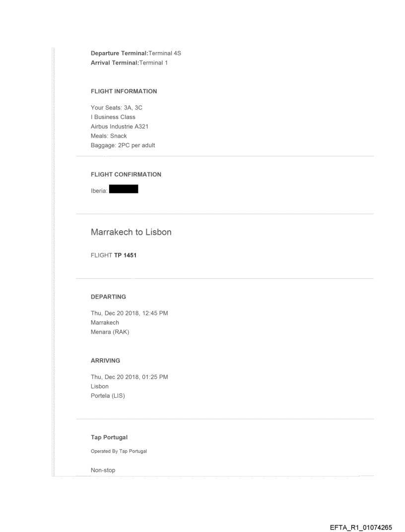Click the Operated By Tap Portugal line
Viewport: 405px width, 532px height.
coord(119,451)
